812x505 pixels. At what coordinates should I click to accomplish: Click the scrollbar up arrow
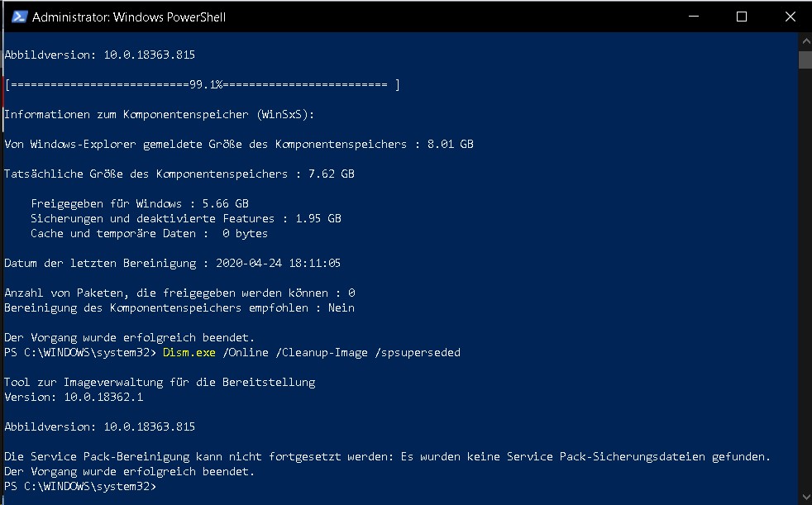[805, 40]
